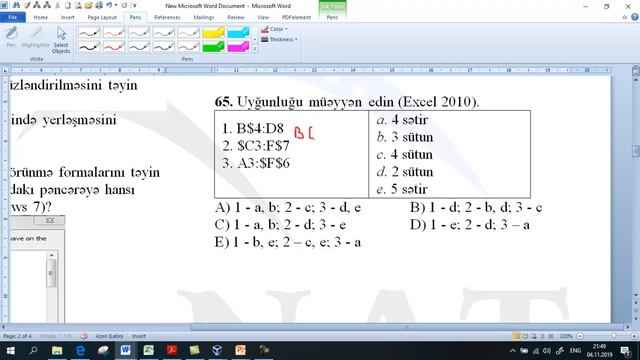Zoom out with the minus button
Screen dimensions: 640x360
click(x=580, y=336)
